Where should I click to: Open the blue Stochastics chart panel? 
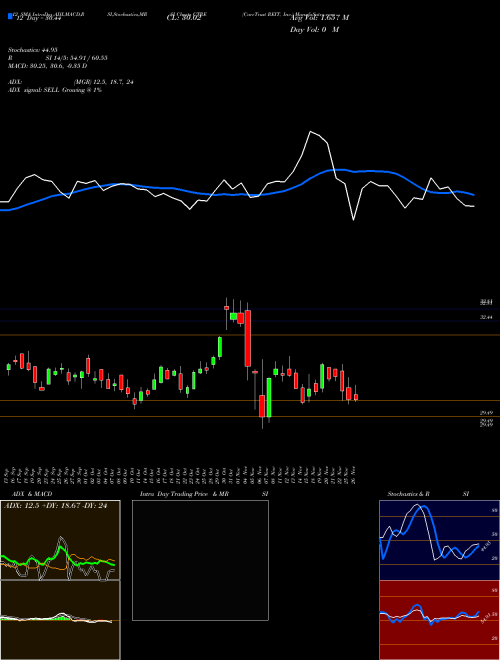(439, 540)
